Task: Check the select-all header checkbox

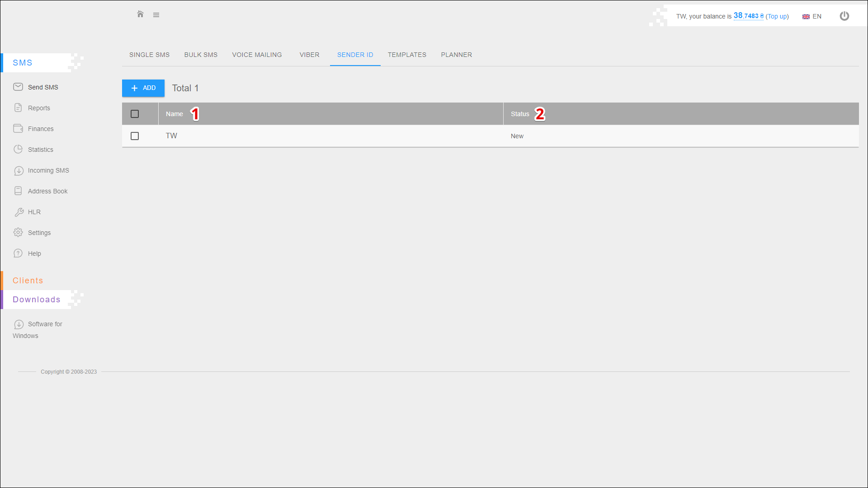Action: click(135, 114)
